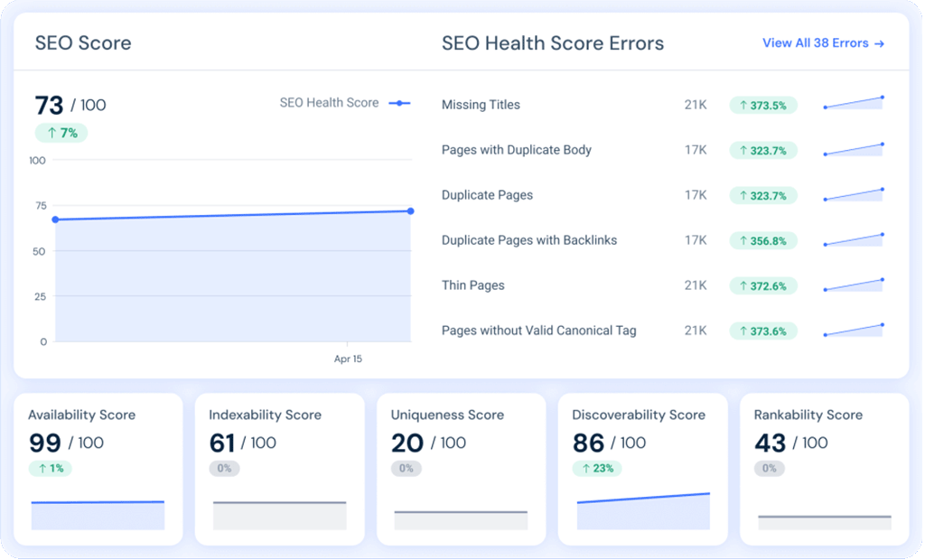Click the green 23% badge under Discoverability Score

coord(597,468)
